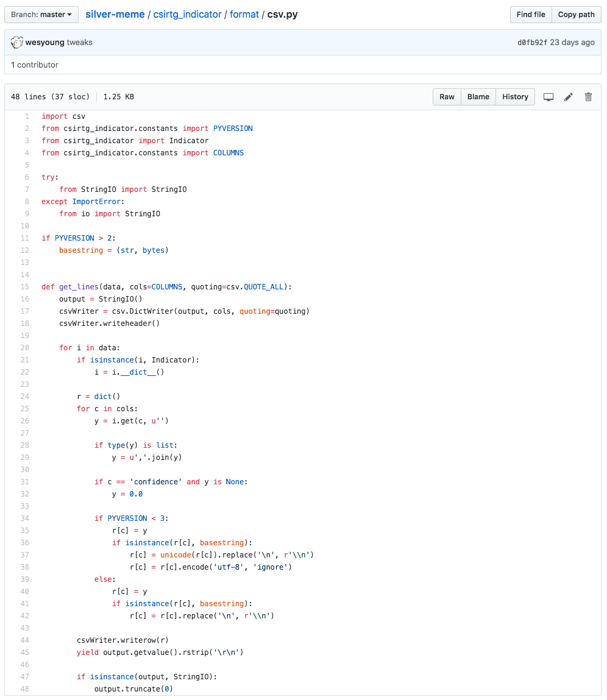Select line number 15

(x=24, y=286)
